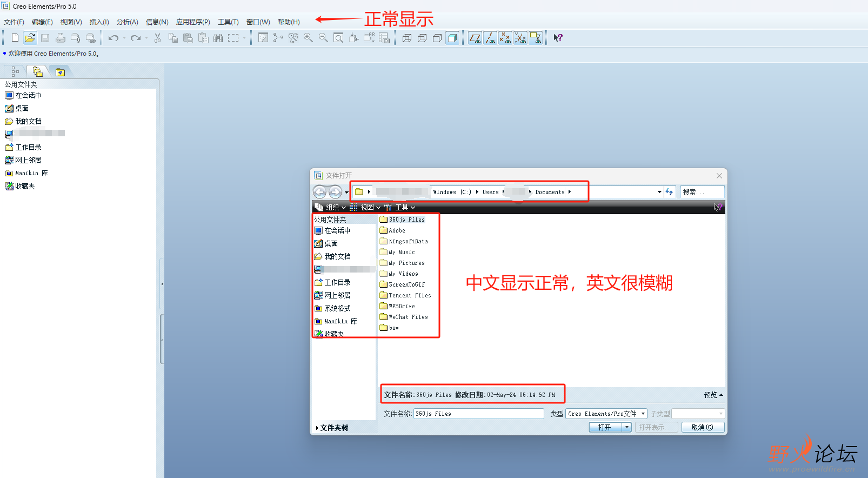Click Users in the address path
The width and height of the screenshot is (868, 478).
coord(491,192)
